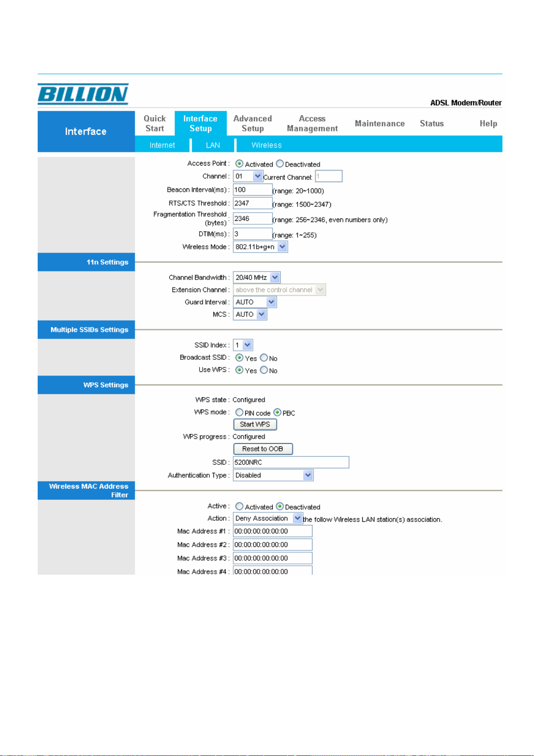This screenshot has height=756, width=534.
Task: Open the Extension Channel dropdown
Action: (279, 290)
